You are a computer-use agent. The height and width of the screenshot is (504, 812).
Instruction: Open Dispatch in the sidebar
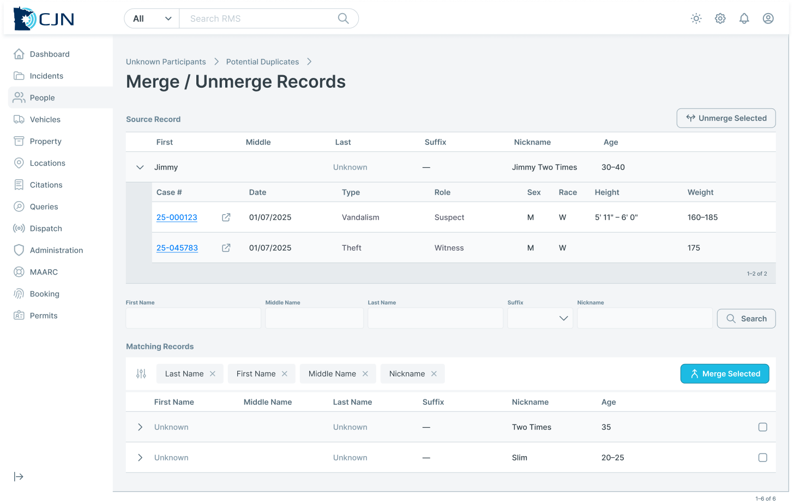tap(61, 228)
